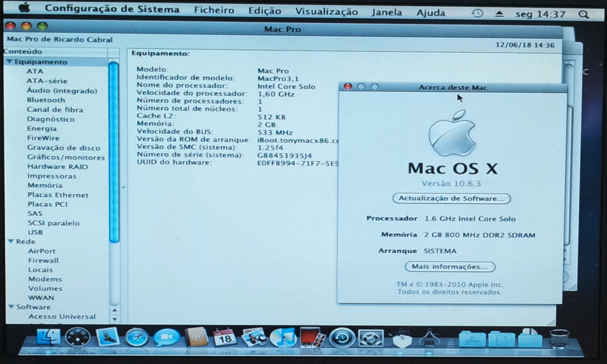
Task: Open Downloads folder stack in Dock
Action: click(530, 338)
